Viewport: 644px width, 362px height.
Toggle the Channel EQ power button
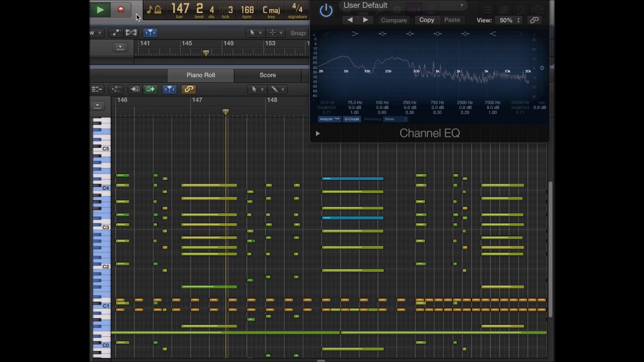(x=326, y=10)
